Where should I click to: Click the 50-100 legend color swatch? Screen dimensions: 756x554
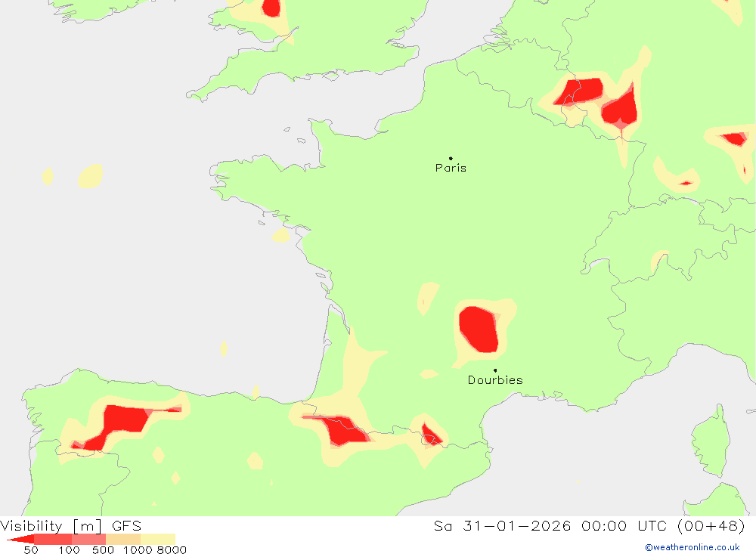[53, 539]
